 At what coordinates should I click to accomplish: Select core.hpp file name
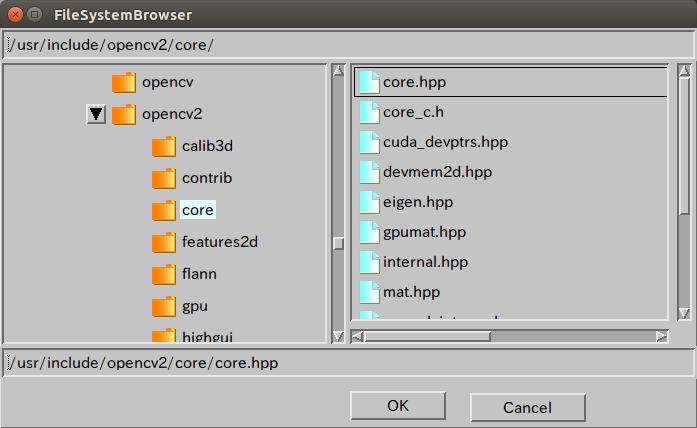[x=414, y=82]
